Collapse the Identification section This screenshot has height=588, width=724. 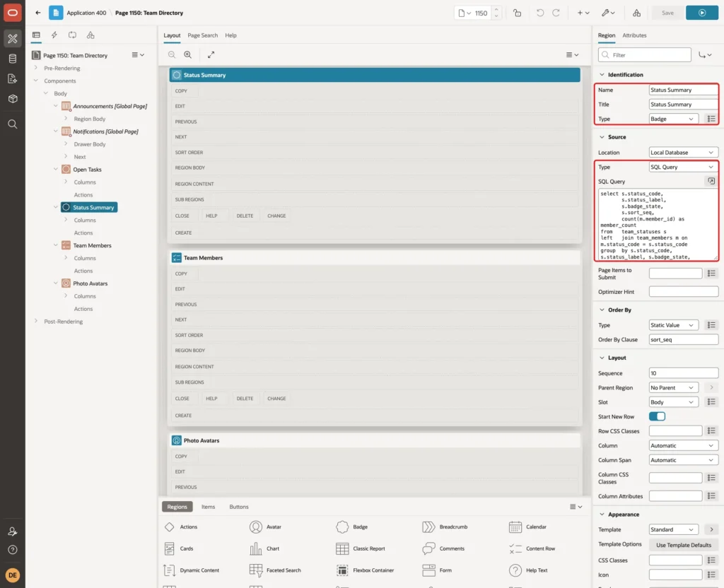click(x=602, y=75)
